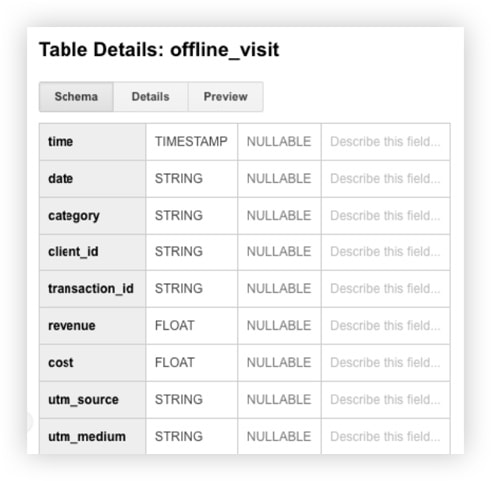Select the revenue field name cell
The height and width of the screenshot is (481, 491).
93,326
